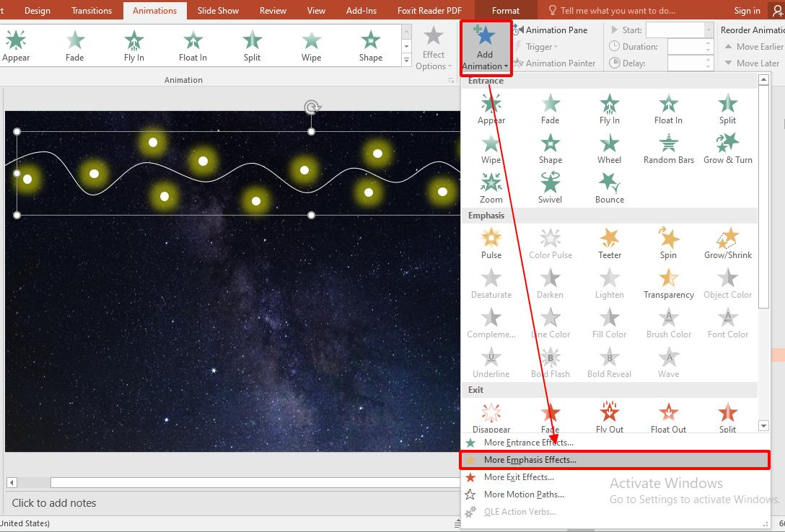
Task: Open More Motion Paths dialog
Action: [525, 494]
